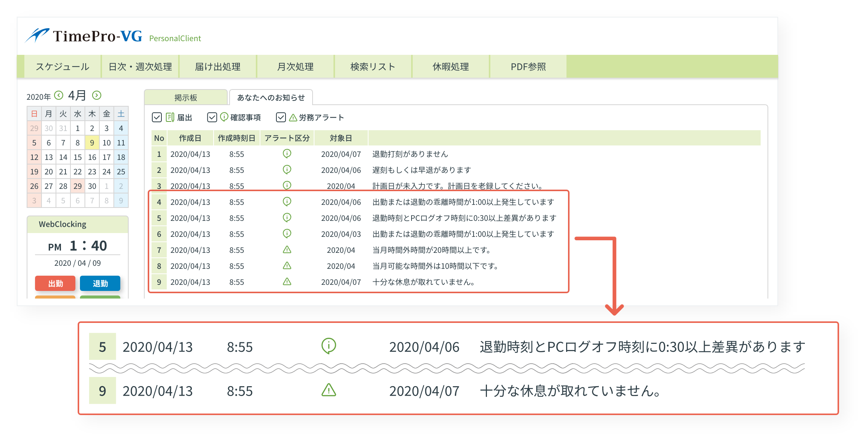This screenshot has height=444, width=868.
Task: Open the 月次処理 menu
Action: 295,67
